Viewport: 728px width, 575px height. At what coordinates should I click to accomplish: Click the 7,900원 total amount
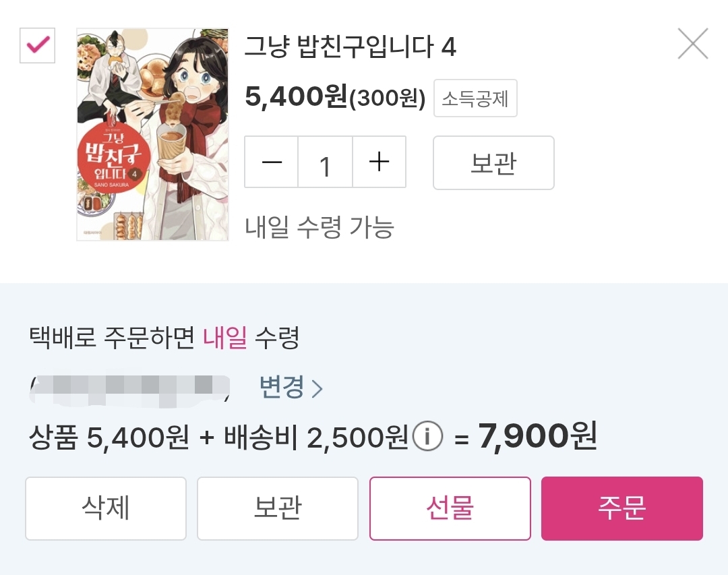(x=537, y=436)
